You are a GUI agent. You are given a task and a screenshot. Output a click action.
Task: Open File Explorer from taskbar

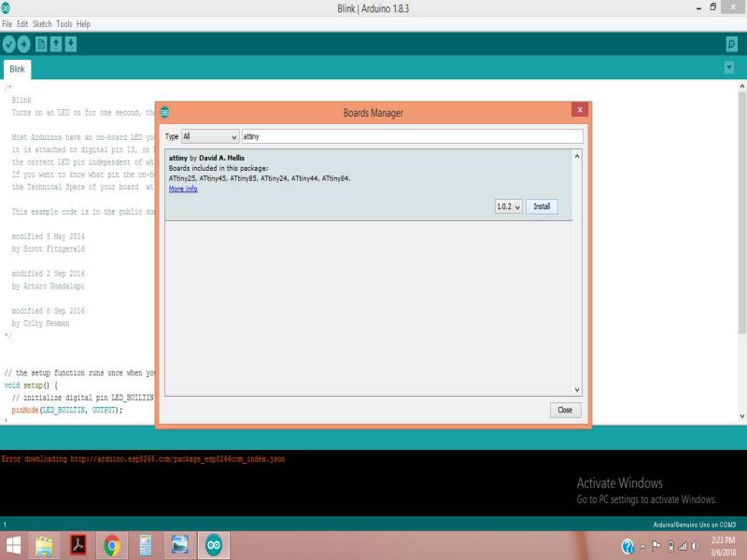pos(44,546)
